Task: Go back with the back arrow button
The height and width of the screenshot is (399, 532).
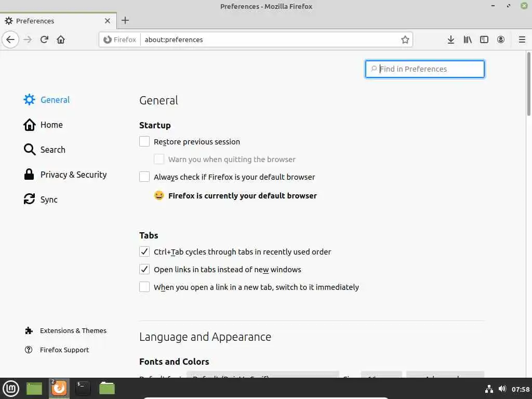Action: coord(10,39)
